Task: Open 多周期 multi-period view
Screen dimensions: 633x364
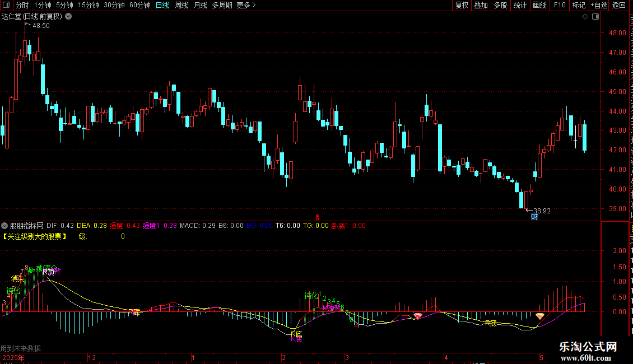Action: click(222, 5)
